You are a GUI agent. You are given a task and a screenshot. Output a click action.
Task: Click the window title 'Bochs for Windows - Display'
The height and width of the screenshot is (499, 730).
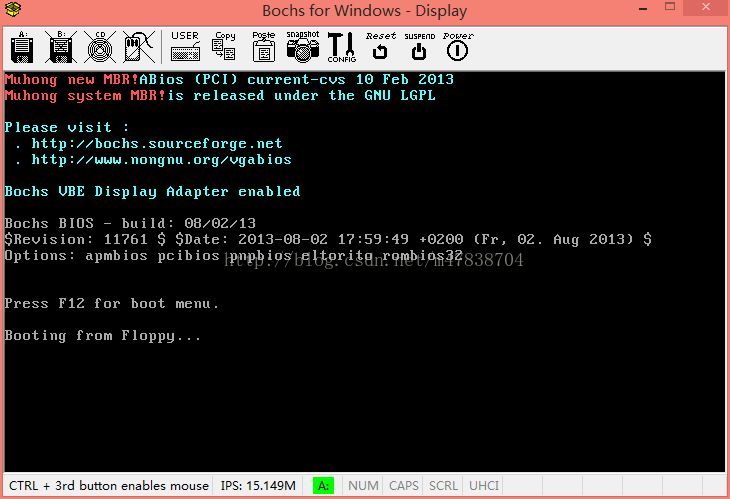pyautogui.click(x=365, y=11)
